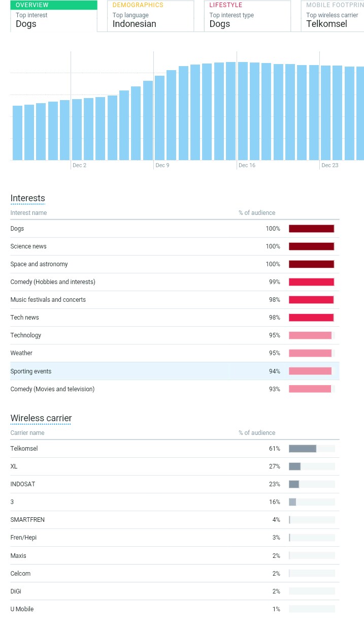Select the Dogs interest row

pos(175,229)
